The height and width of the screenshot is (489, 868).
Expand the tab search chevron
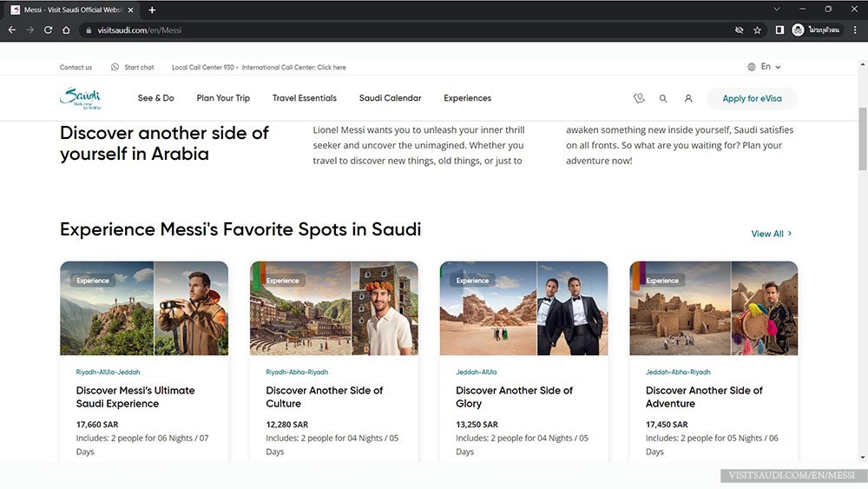[776, 10]
